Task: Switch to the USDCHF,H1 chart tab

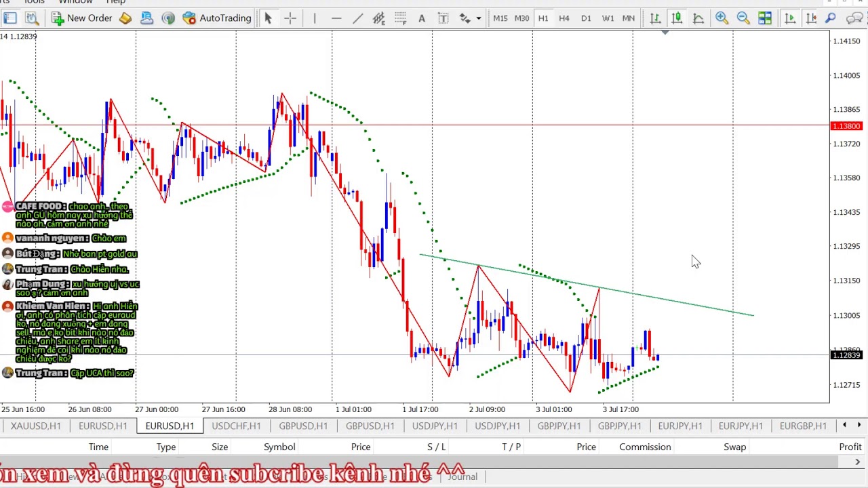Action: [236, 426]
